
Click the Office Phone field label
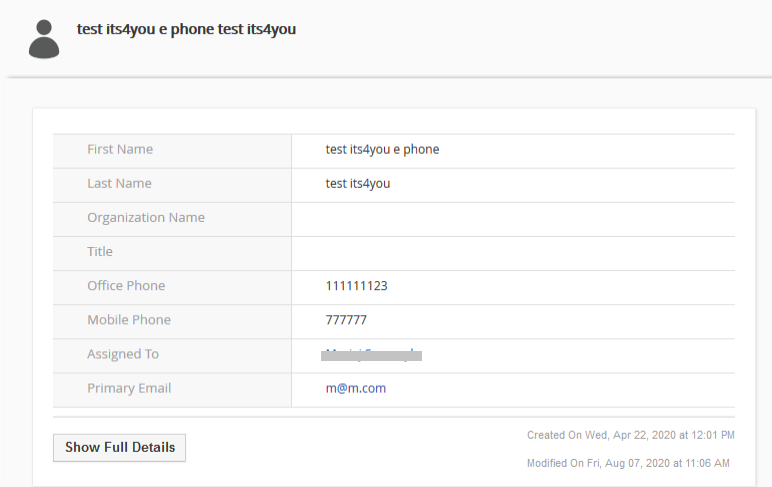click(126, 286)
